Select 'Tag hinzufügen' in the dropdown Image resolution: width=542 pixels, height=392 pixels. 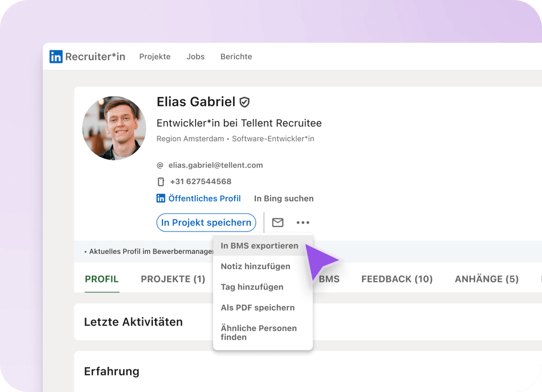[x=252, y=287]
